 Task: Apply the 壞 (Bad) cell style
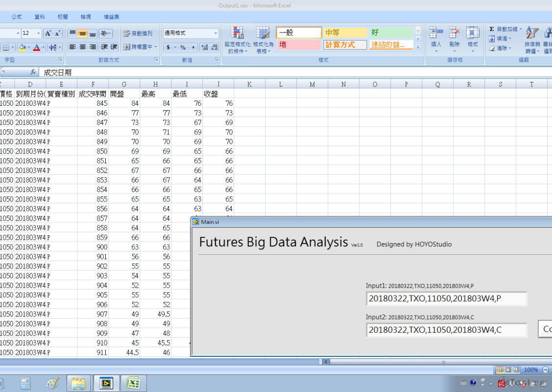pos(299,45)
